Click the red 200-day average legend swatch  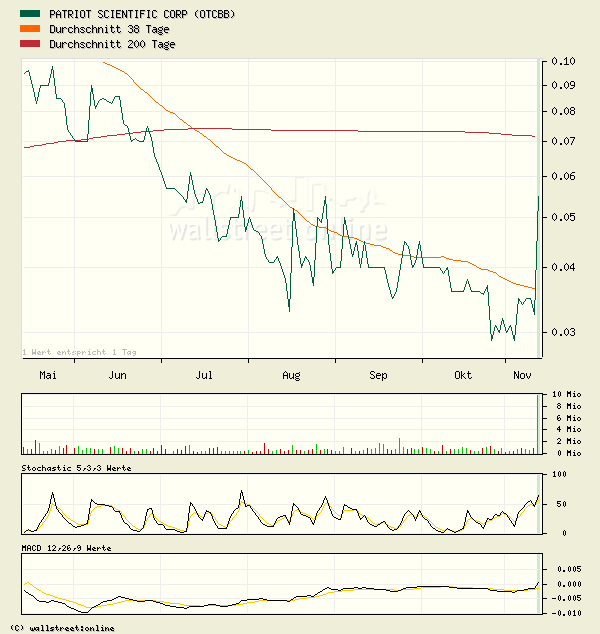click(31, 44)
